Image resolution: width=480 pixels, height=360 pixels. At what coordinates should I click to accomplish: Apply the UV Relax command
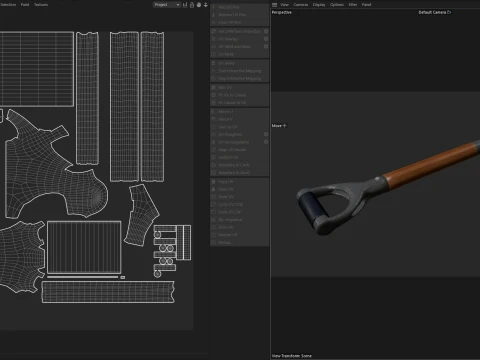(x=240, y=63)
